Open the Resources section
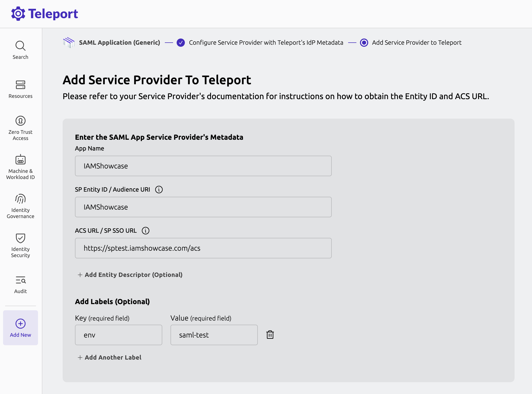 pos(20,89)
